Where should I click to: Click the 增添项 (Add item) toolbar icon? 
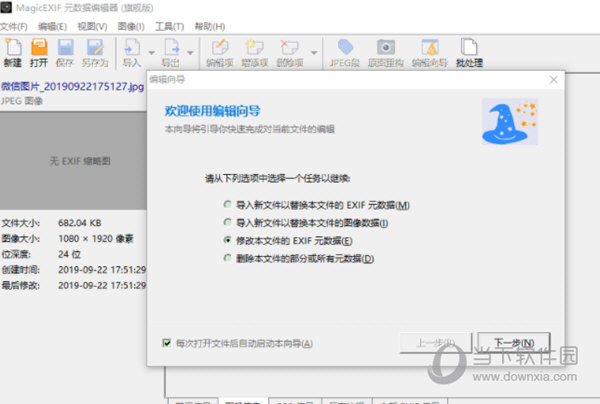point(254,47)
